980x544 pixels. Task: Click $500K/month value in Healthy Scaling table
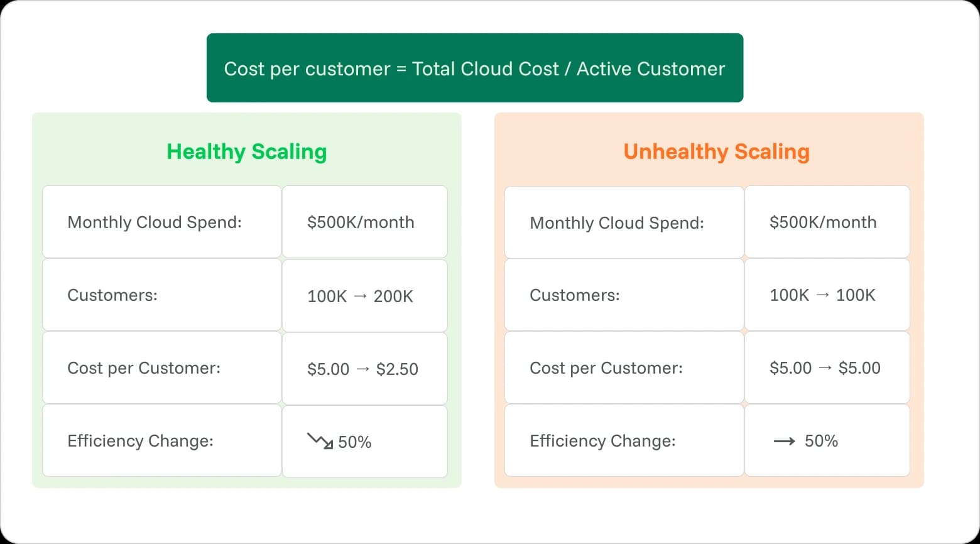coord(361,222)
